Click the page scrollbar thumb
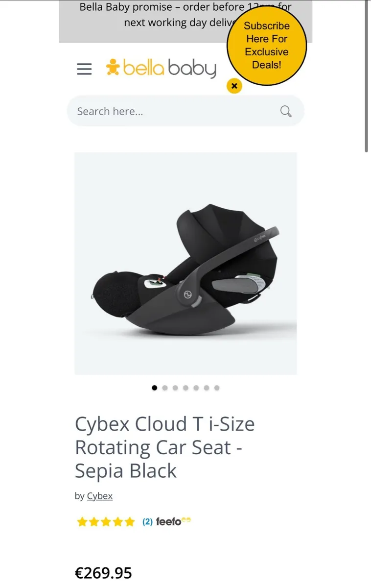Viewport: 371px width, 588px height. 366,76
